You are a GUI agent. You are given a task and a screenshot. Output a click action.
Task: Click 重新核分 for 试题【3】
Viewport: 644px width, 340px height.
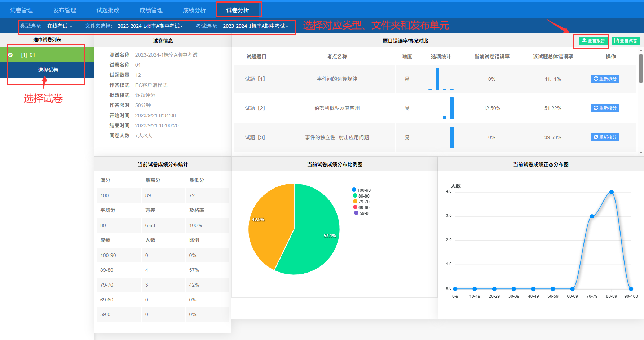click(x=605, y=137)
